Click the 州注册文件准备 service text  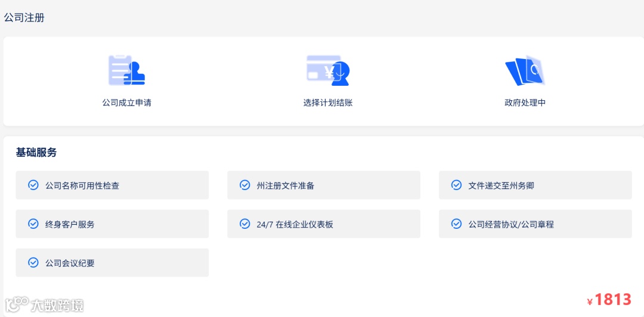[286, 185]
